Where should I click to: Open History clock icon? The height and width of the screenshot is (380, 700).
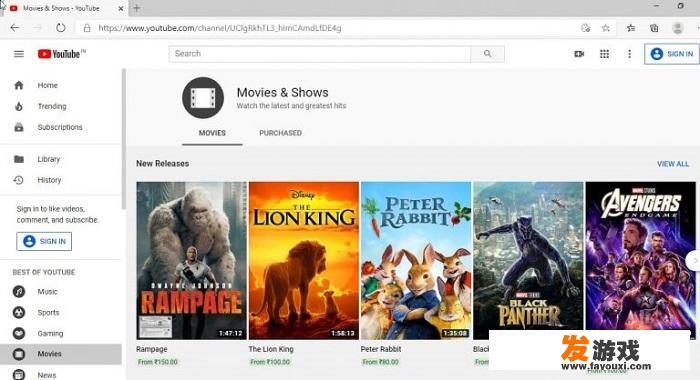pyautogui.click(x=18, y=180)
